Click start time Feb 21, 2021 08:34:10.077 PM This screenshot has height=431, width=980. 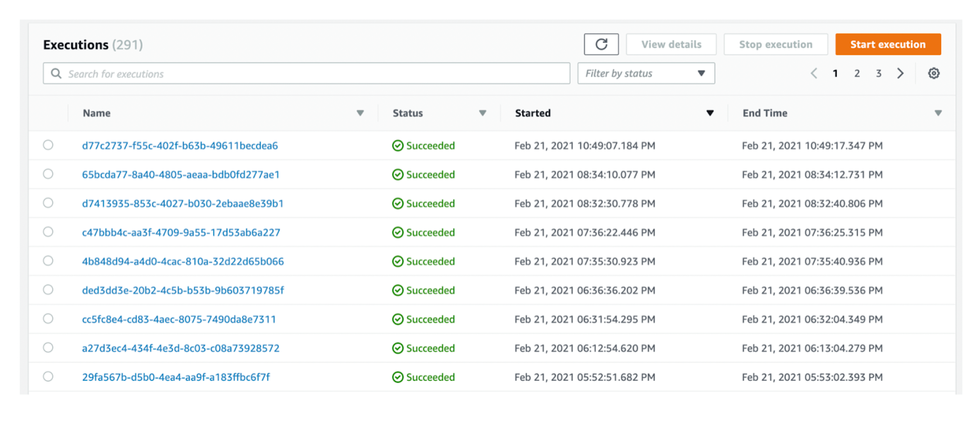tap(585, 174)
